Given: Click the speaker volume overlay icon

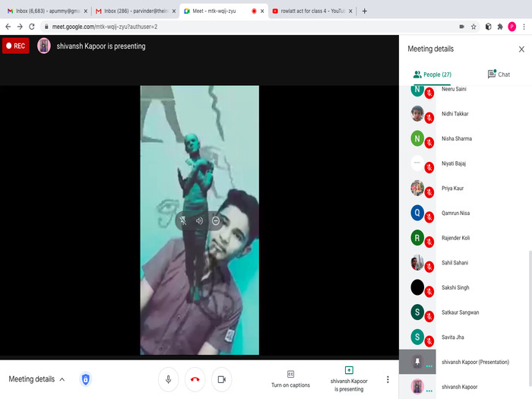Looking at the screenshot, I should 199,221.
